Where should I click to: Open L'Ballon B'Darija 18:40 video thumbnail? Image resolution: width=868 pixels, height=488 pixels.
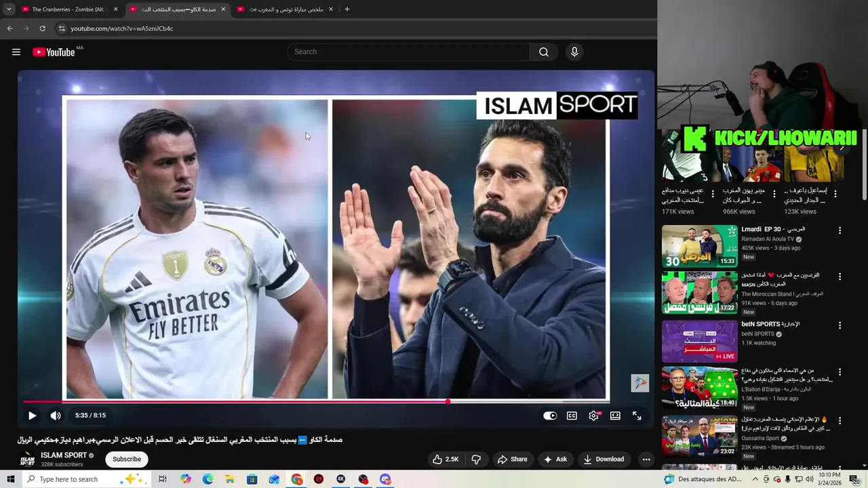699,388
